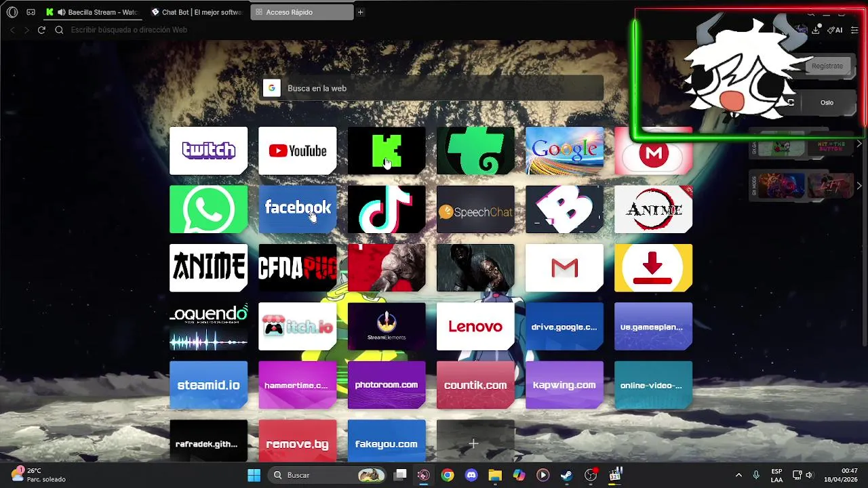Click the Regístrate button
Image resolution: width=868 pixels, height=488 pixels.
pos(827,66)
